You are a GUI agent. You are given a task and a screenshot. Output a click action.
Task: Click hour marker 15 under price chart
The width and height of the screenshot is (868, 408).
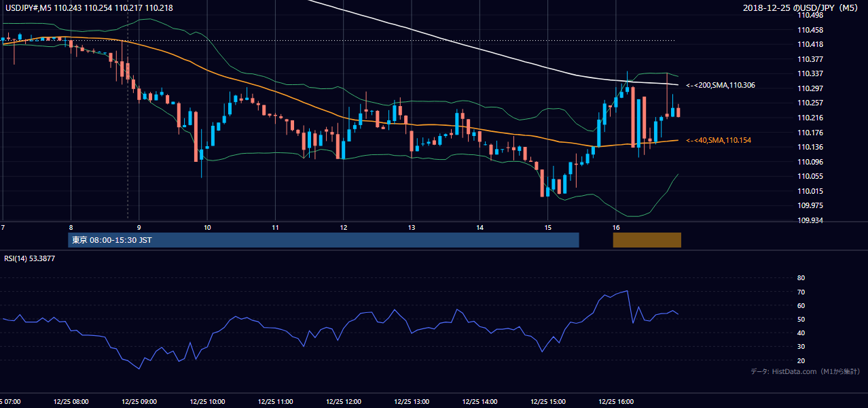[x=547, y=227]
